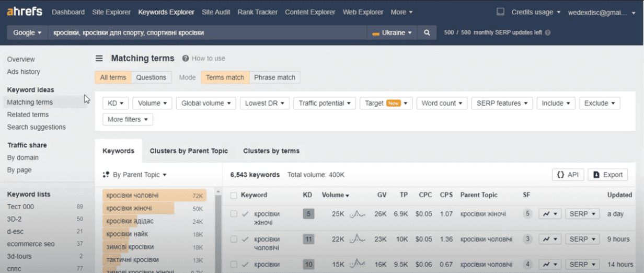Select Phrase match mode
Image resolution: width=644 pixels, height=273 pixels.
275,77
